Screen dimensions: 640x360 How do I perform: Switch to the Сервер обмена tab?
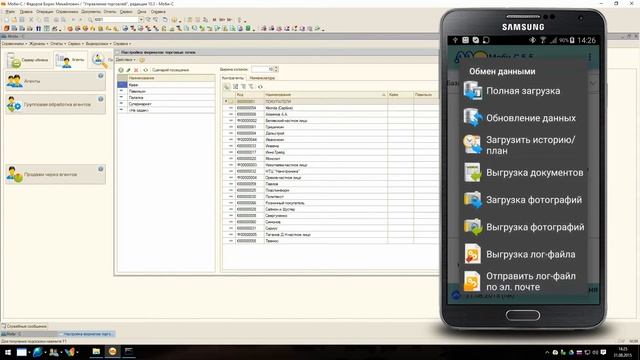click(29, 60)
